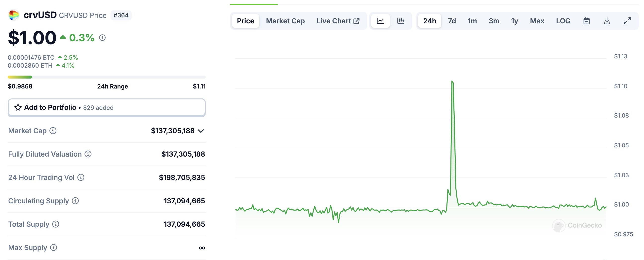Show Total Supply info icon

point(56,224)
